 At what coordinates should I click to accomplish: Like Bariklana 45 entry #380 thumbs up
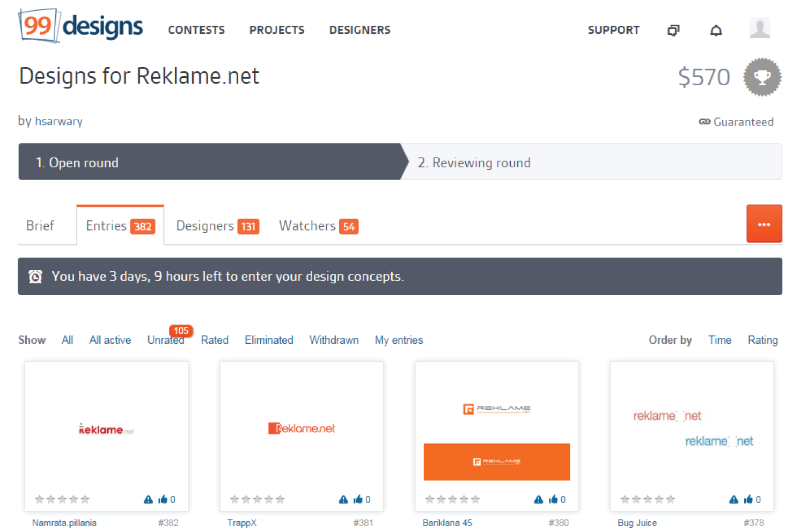pos(553,499)
